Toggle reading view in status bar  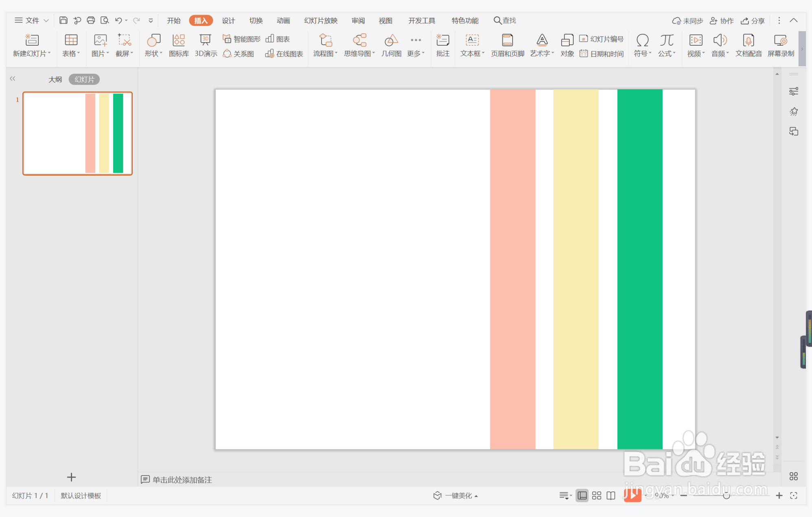coord(611,495)
